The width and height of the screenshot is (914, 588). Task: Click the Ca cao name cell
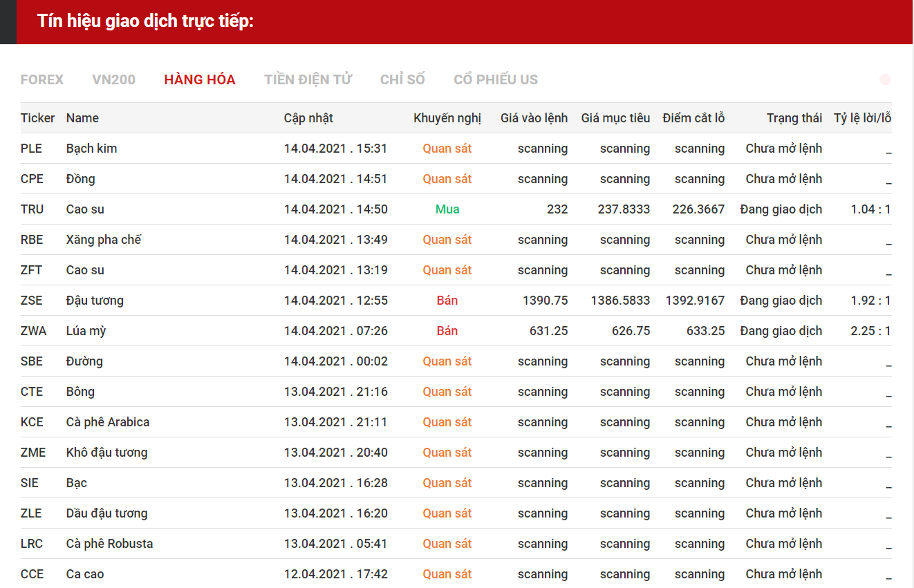85,574
